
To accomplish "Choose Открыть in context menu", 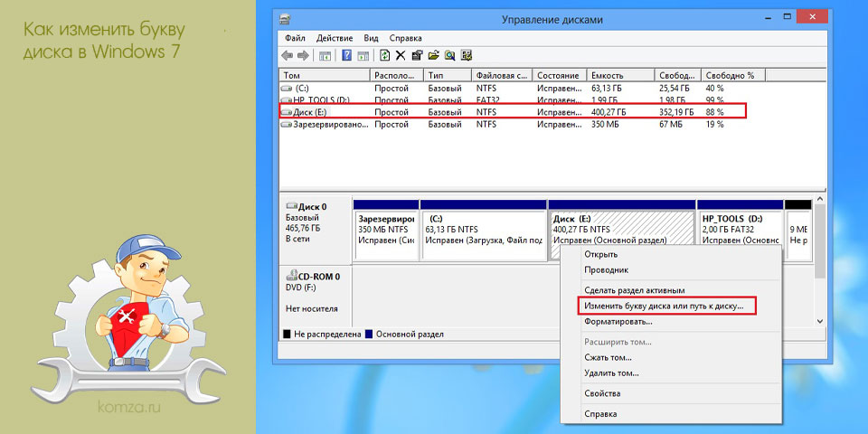I will 600,255.
